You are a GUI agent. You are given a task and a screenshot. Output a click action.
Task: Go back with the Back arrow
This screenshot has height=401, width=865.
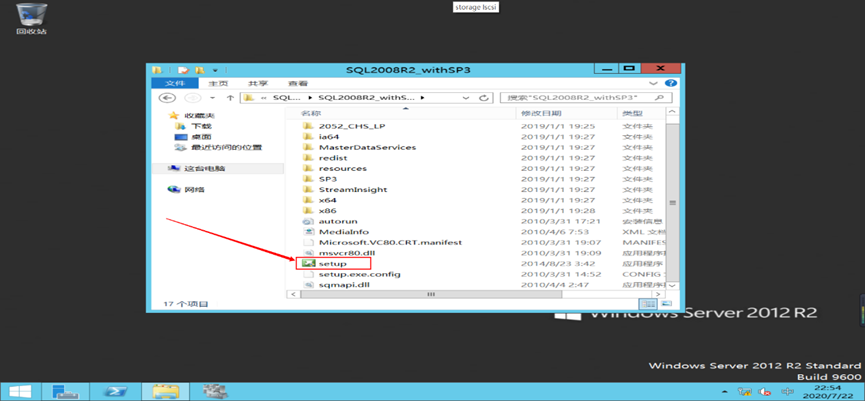pos(167,98)
